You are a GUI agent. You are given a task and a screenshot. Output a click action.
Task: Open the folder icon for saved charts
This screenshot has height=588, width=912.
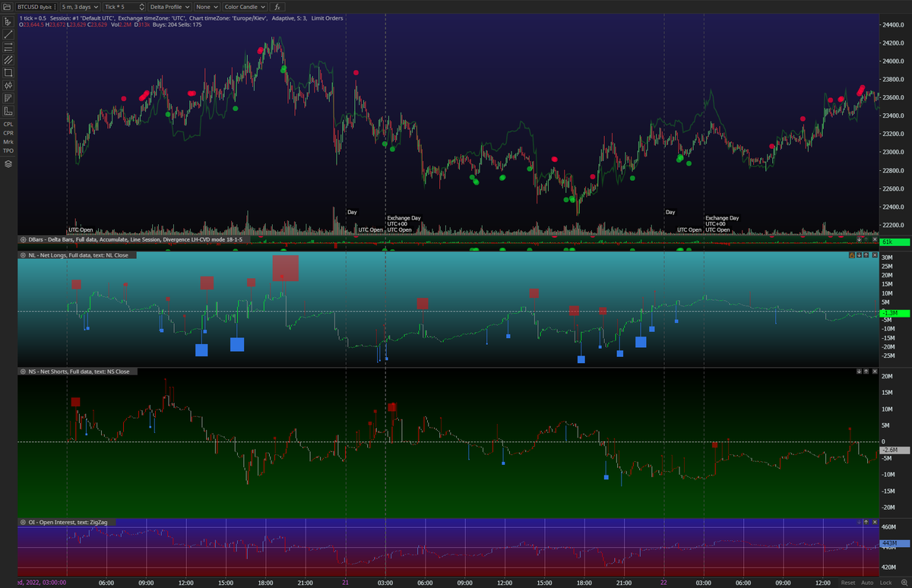coord(7,7)
